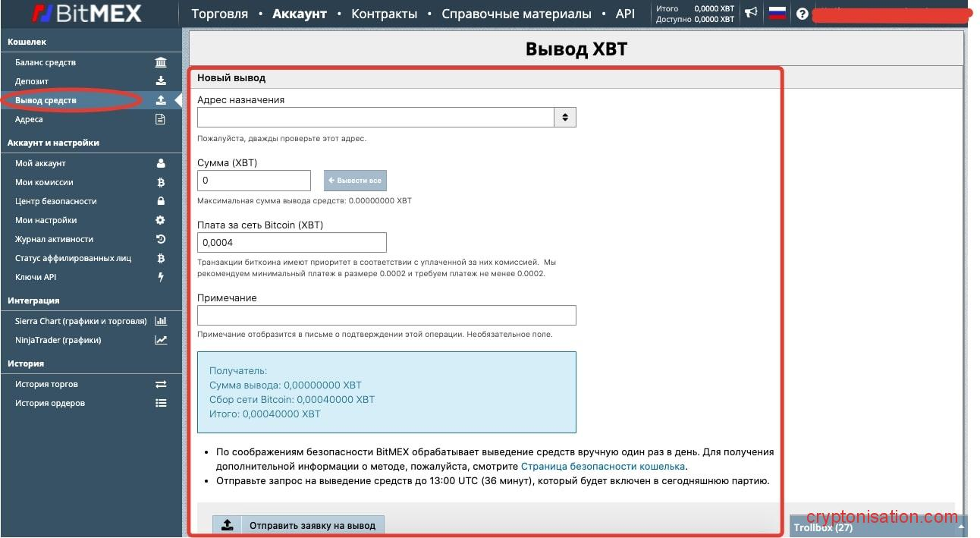Screen dimensions: 980x538
Task: Open the Торговля menu tab
Action: pyautogui.click(x=219, y=14)
